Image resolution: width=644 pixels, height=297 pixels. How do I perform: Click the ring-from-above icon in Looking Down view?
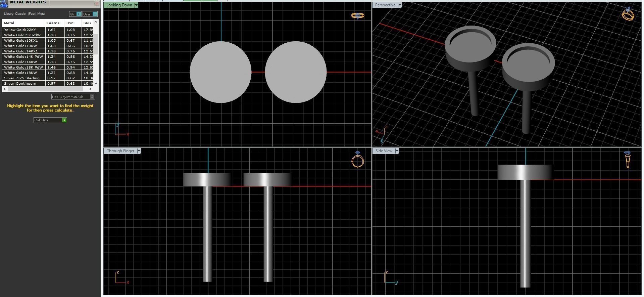[x=358, y=15]
